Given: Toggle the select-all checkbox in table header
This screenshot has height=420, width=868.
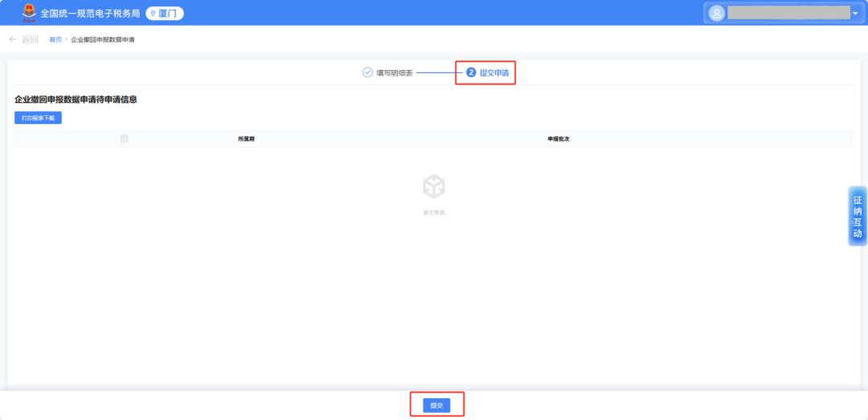Looking at the screenshot, I should click(124, 139).
